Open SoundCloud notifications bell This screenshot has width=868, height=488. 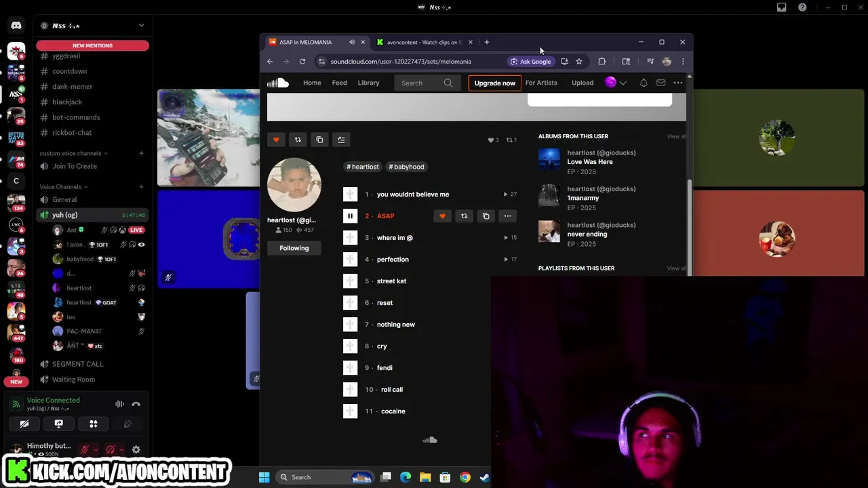644,83
